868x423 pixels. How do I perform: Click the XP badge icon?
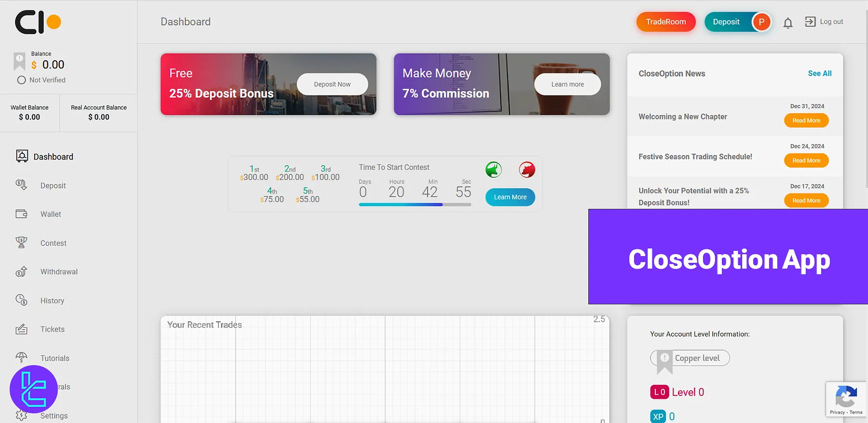pyautogui.click(x=658, y=416)
